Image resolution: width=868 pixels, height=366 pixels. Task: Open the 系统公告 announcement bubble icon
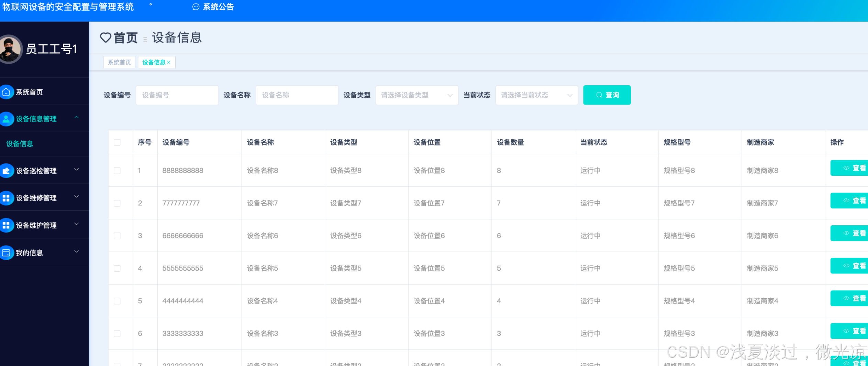[196, 7]
